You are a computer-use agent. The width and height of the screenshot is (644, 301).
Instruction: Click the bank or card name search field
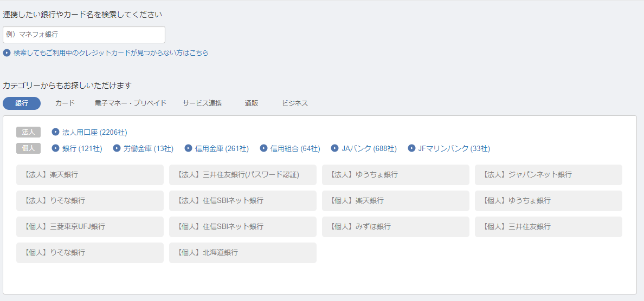pos(84,35)
